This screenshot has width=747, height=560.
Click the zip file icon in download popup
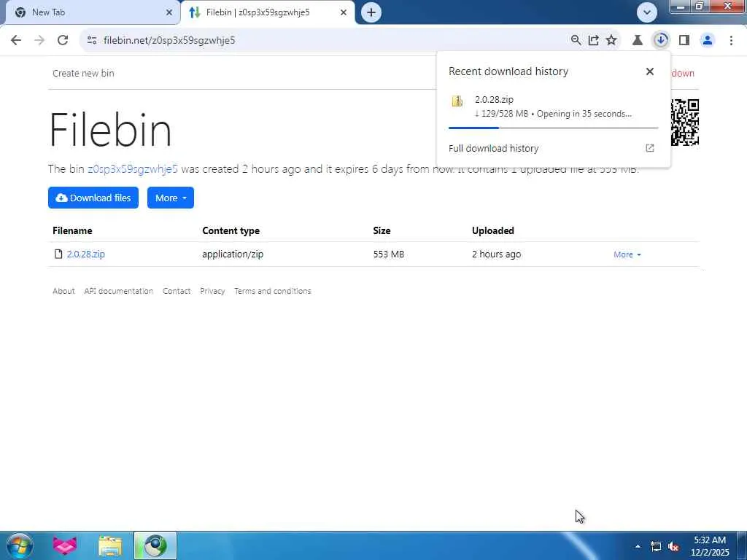click(457, 101)
